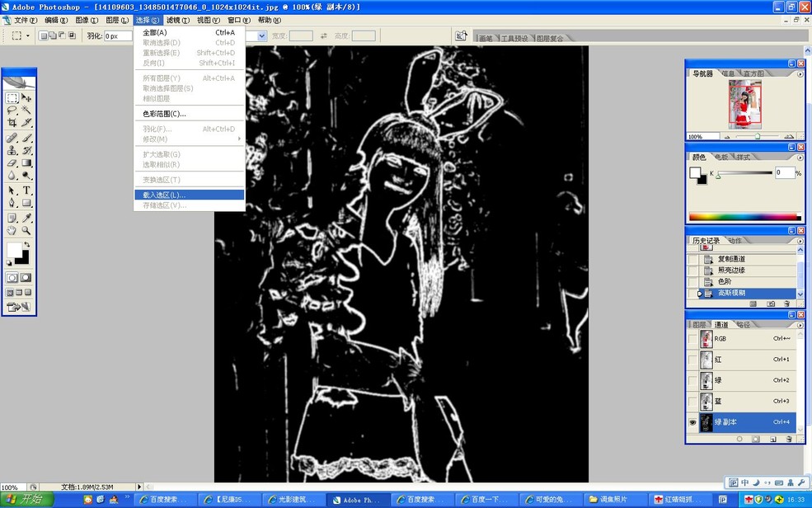
Task: Toggle visibility of the 绿 副本 channel
Action: pyautogui.click(x=692, y=421)
